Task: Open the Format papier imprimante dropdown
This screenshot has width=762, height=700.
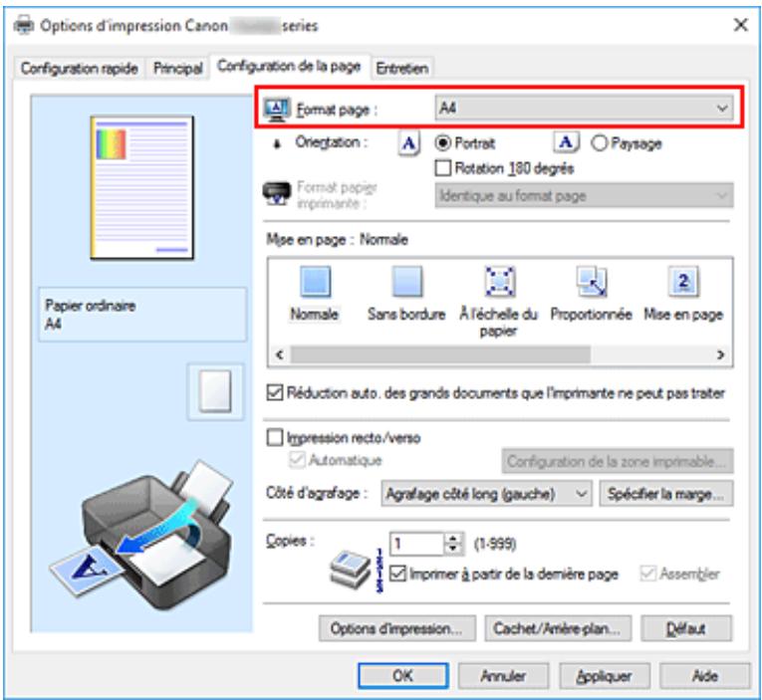Action: point(584,196)
